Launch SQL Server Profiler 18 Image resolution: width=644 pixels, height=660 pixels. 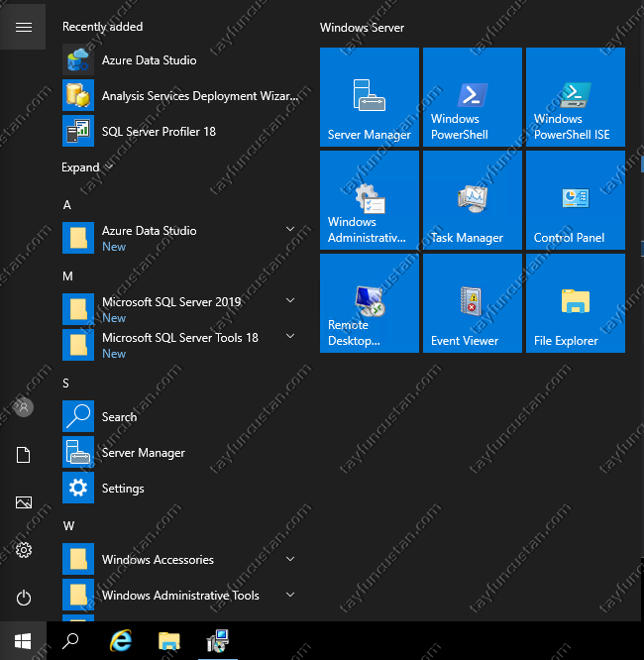181,132
